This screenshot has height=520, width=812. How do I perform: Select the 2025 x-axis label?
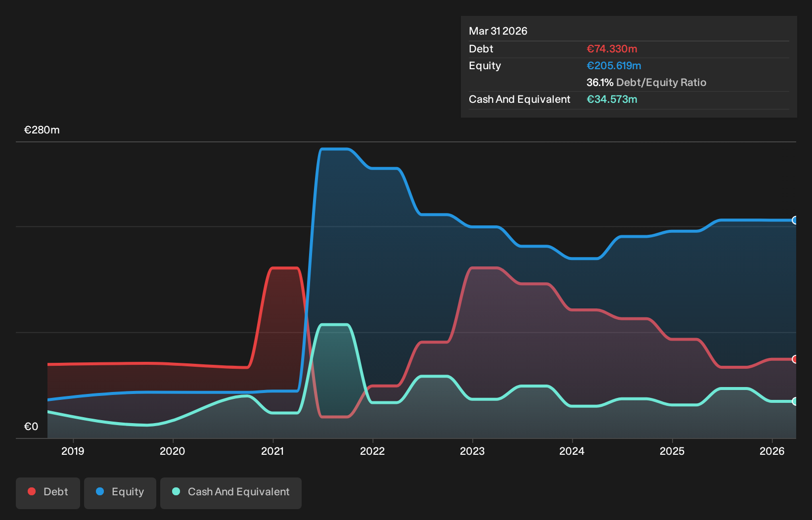[672, 451]
